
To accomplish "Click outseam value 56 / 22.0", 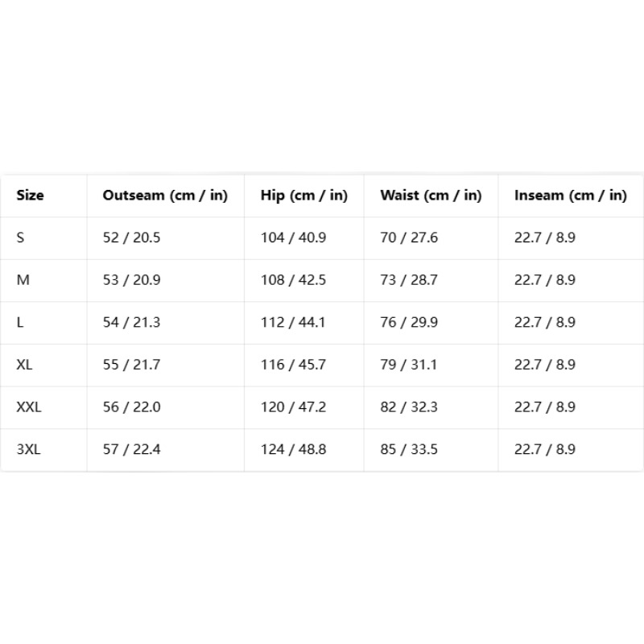I will (x=131, y=407).
